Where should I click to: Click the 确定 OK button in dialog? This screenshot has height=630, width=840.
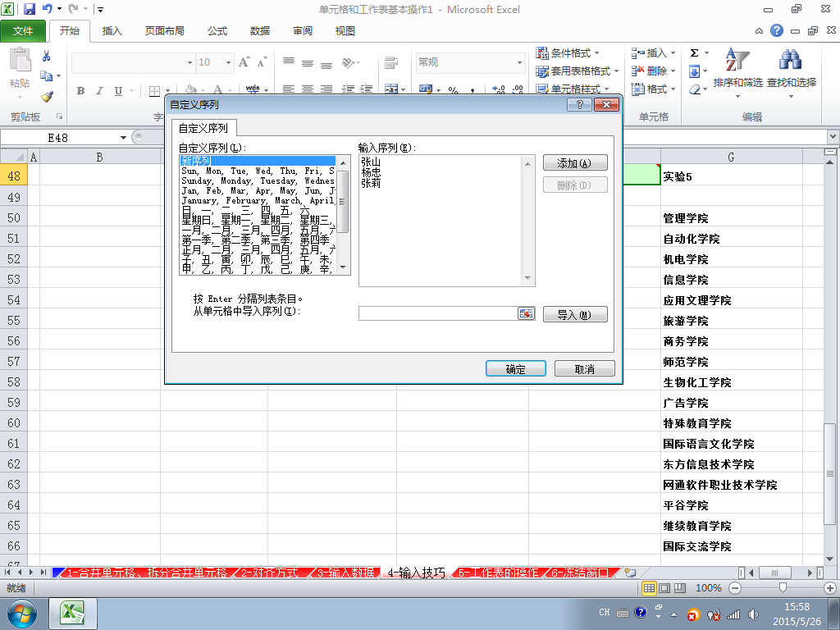(515, 368)
